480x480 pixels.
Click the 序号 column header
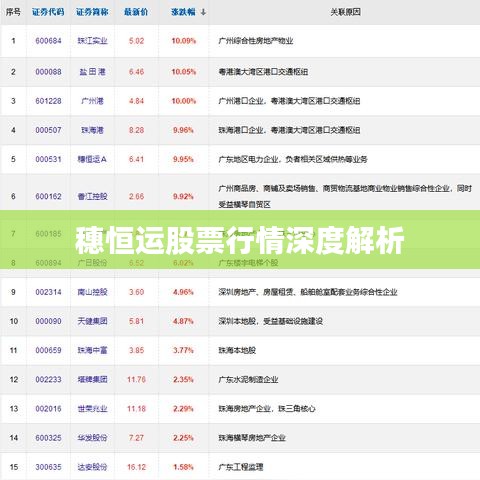coord(13,12)
